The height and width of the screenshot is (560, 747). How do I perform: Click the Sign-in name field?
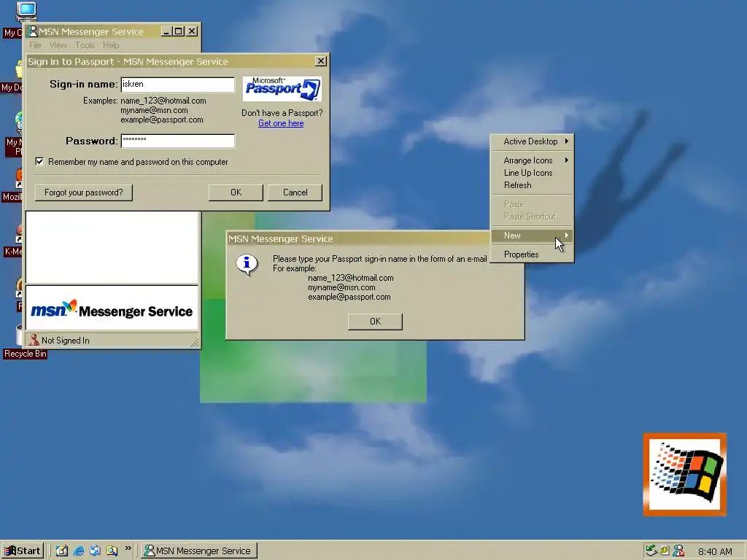click(178, 85)
